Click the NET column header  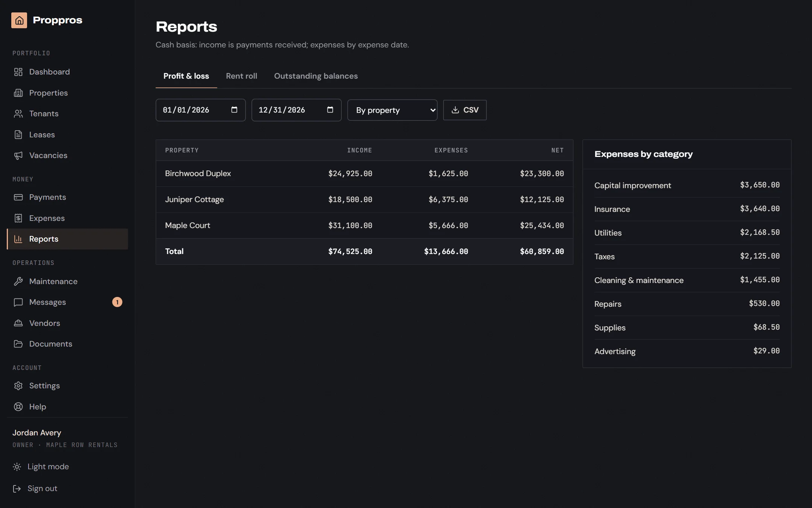tap(557, 150)
